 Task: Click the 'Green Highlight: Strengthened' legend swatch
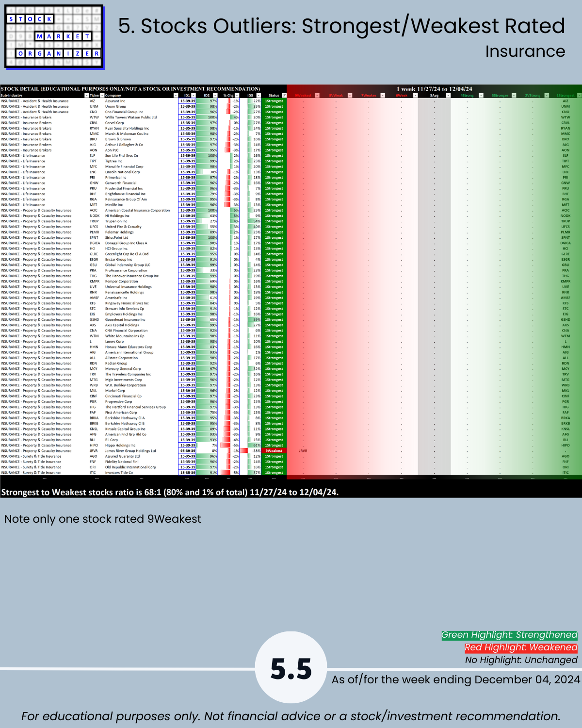point(509,635)
